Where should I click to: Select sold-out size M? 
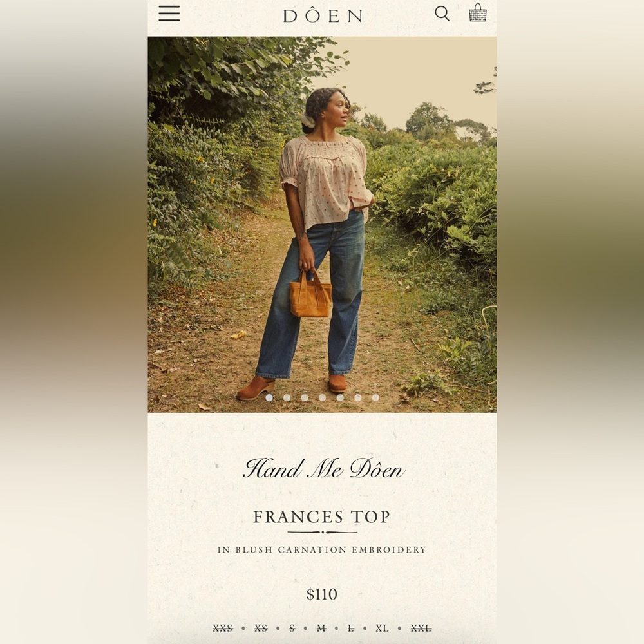(x=321, y=629)
